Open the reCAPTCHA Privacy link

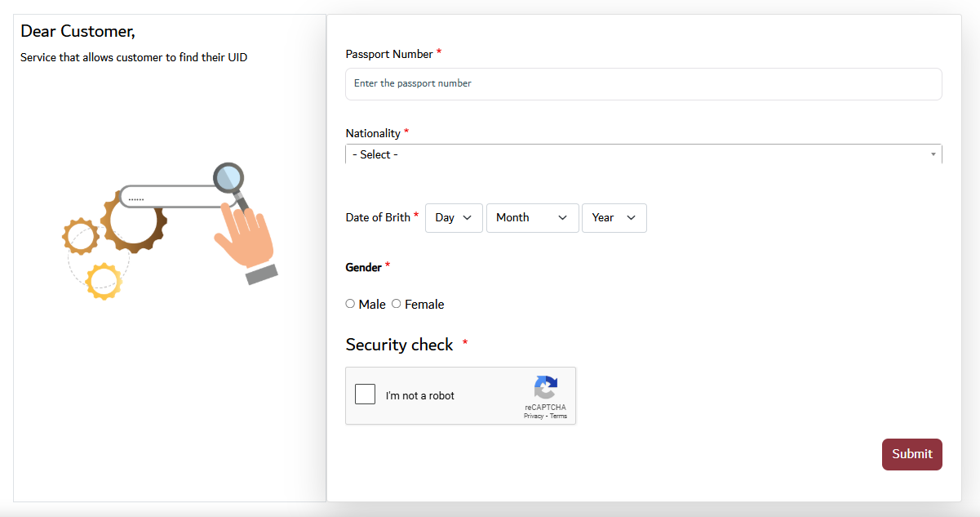coord(534,417)
